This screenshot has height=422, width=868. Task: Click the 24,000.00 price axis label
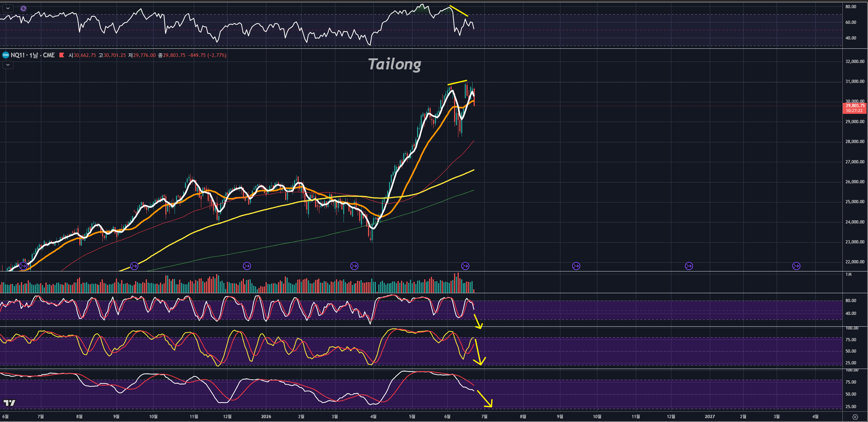(x=854, y=222)
